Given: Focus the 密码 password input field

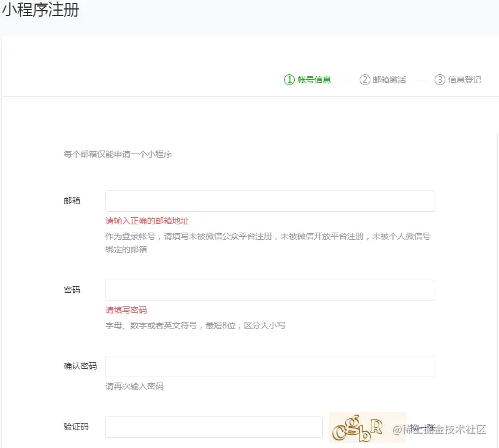Looking at the screenshot, I should click(x=270, y=290).
